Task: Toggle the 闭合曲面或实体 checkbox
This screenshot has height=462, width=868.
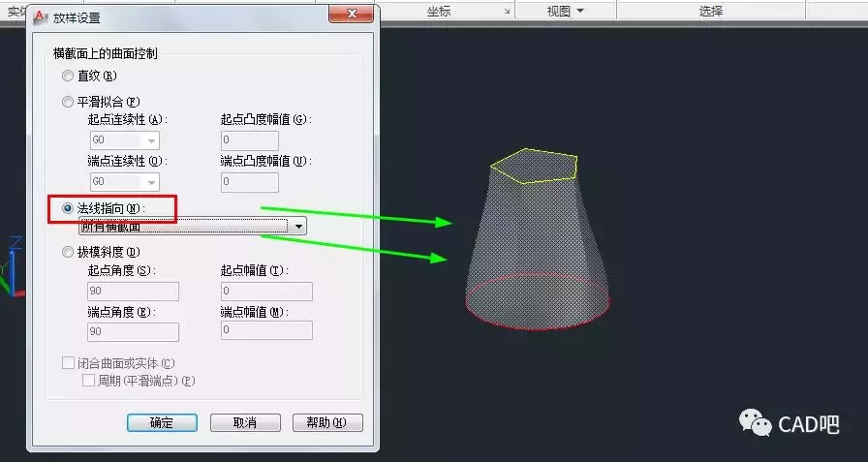Action: (x=68, y=363)
